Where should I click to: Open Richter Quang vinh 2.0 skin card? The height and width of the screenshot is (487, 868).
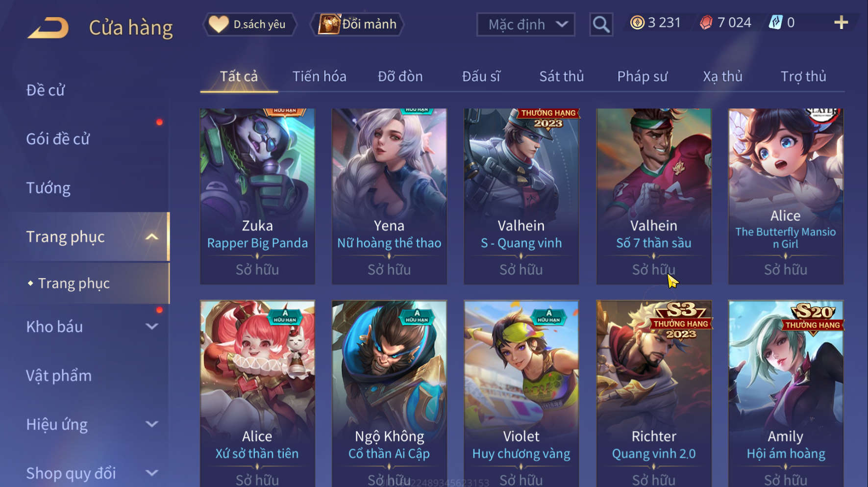pos(653,393)
